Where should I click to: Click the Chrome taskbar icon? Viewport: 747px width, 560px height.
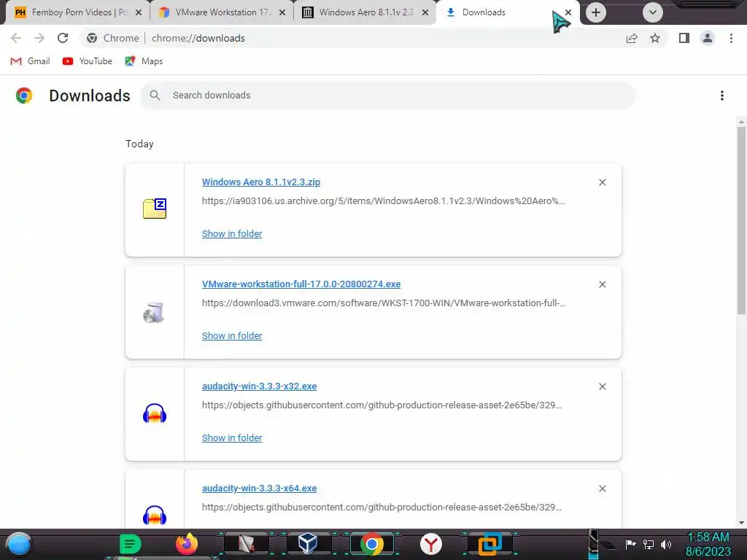[x=371, y=544]
